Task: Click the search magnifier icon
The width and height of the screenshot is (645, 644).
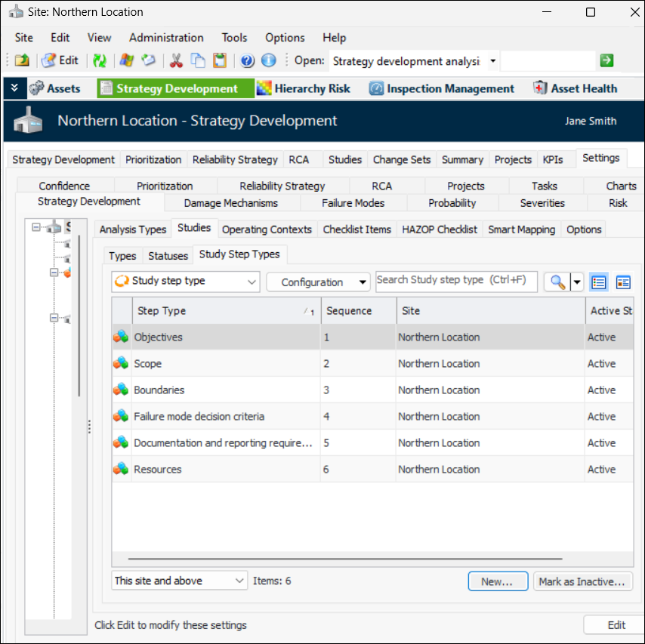Action: tap(557, 282)
